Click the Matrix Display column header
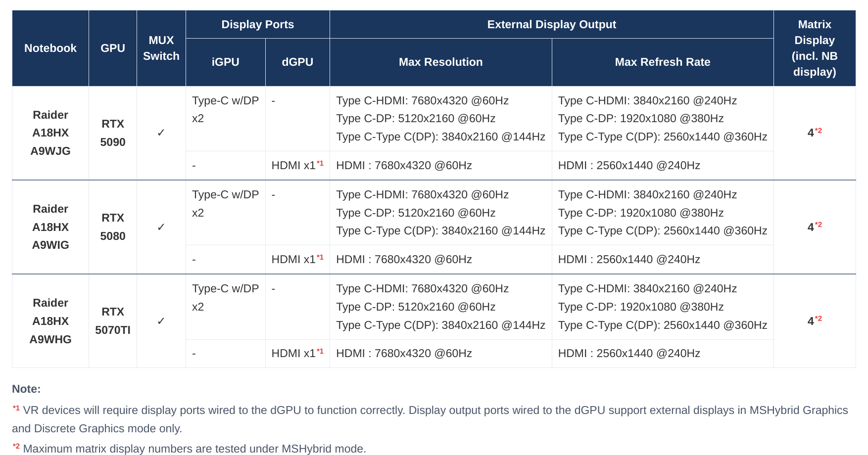 point(815,48)
